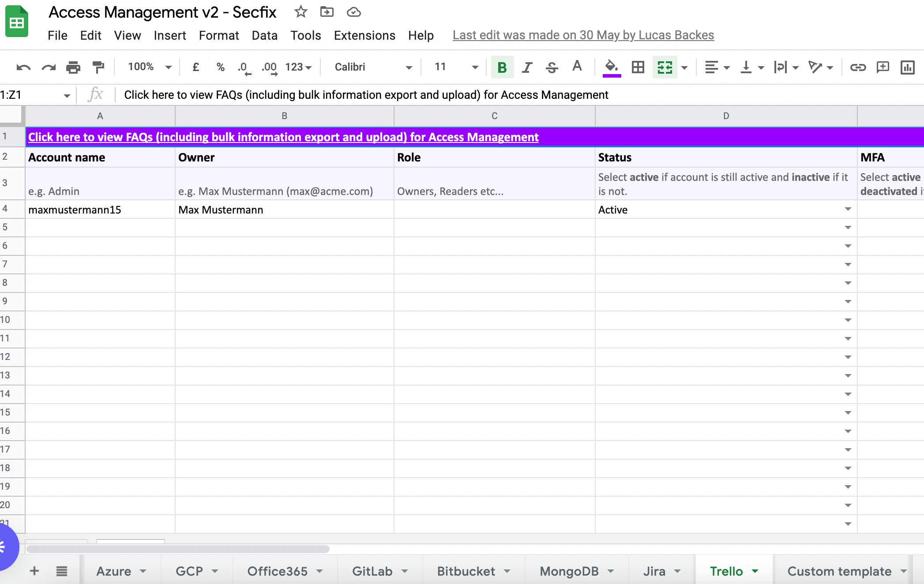Open text wrapping options

point(786,67)
